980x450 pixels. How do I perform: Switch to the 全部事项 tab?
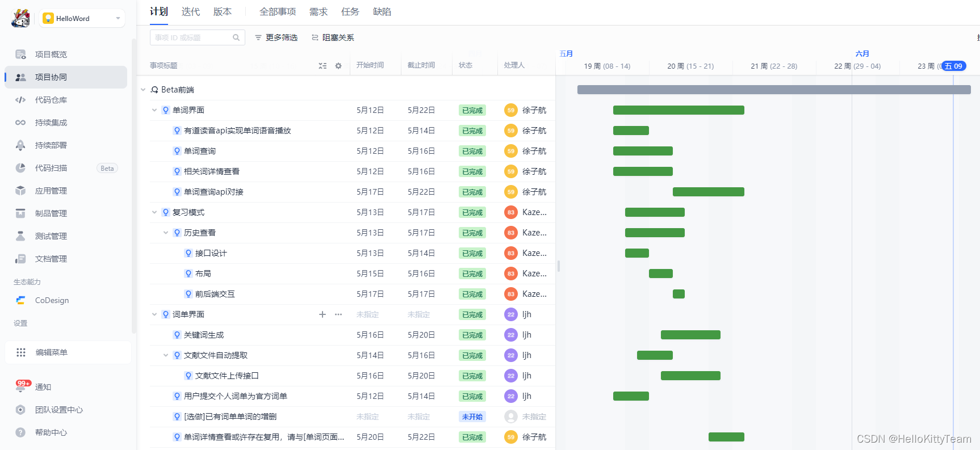(x=278, y=11)
